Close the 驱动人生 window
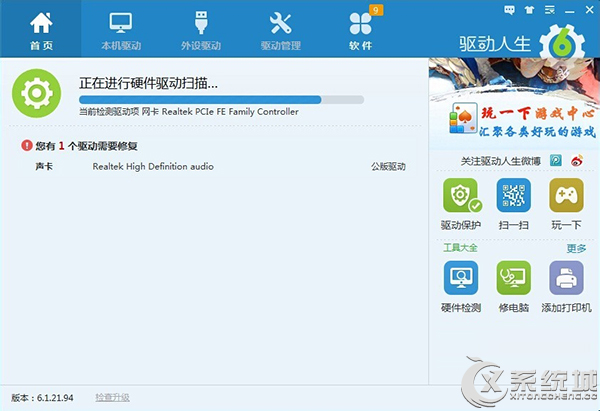The image size is (600, 411). [590, 10]
